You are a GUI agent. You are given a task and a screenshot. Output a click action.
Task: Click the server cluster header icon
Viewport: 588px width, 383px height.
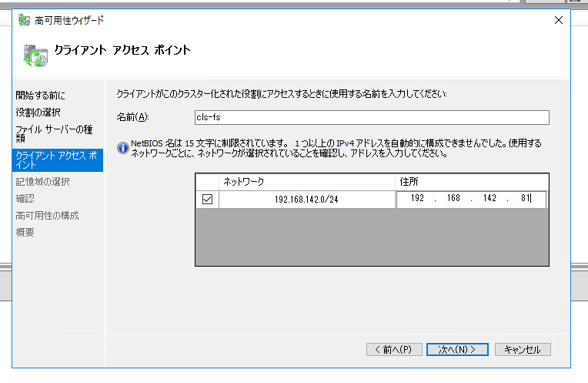point(35,55)
